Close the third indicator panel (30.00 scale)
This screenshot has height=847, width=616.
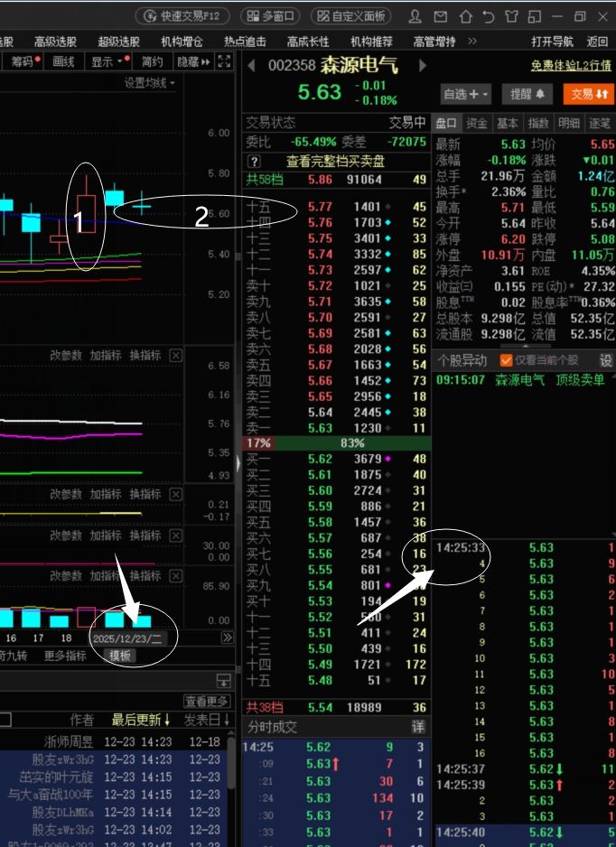[175, 535]
